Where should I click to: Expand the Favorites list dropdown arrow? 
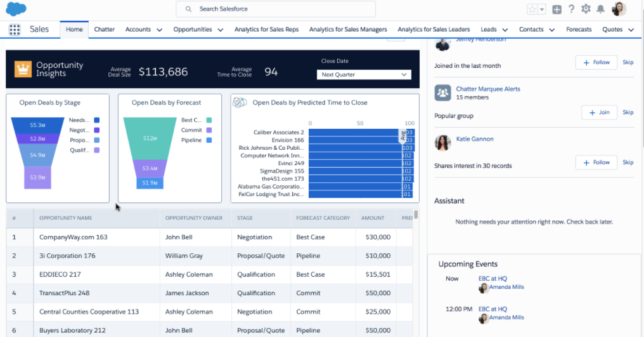543,10
